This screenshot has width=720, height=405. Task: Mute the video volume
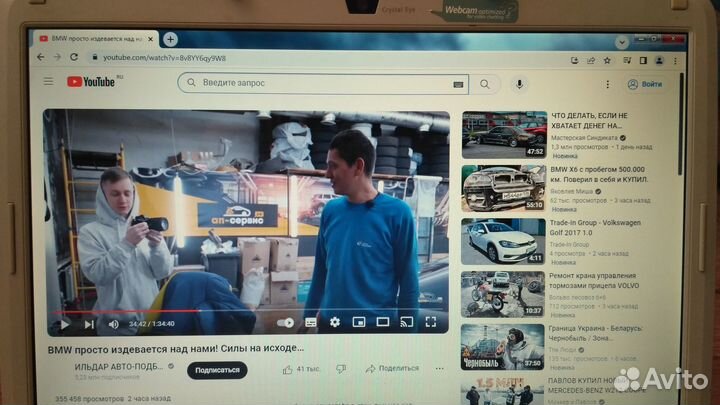(x=113, y=324)
